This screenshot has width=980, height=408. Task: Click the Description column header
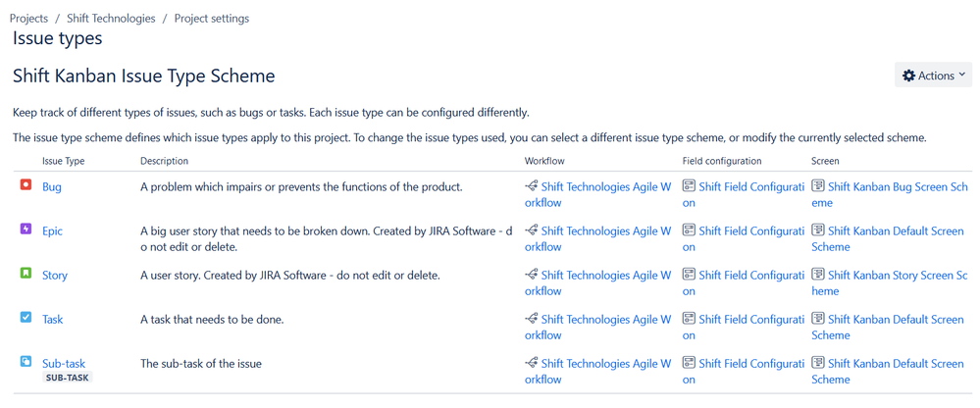click(165, 161)
